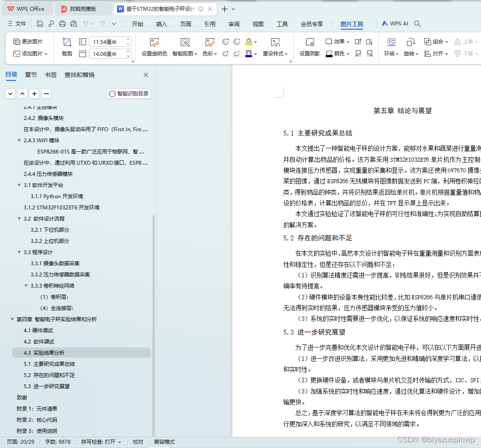Collapse the outline tree up-arrow button

22,94
